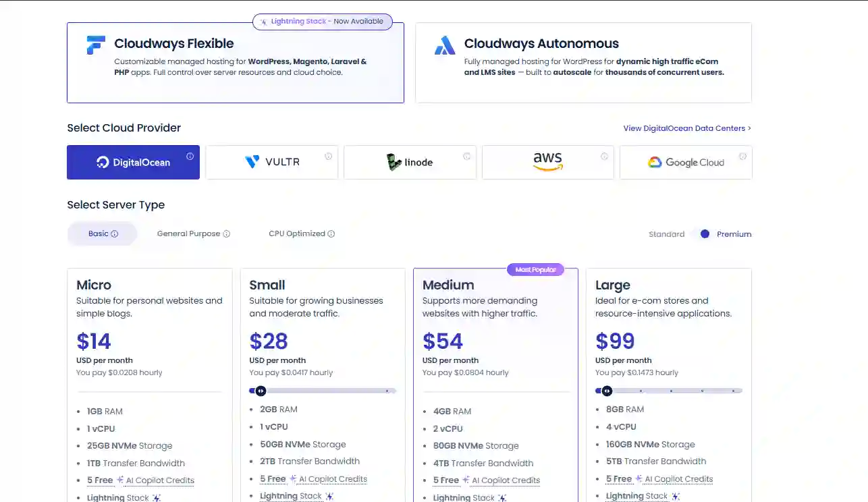Click '2GB RAM' in Small plan
This screenshot has height=502, width=868.
pos(279,410)
